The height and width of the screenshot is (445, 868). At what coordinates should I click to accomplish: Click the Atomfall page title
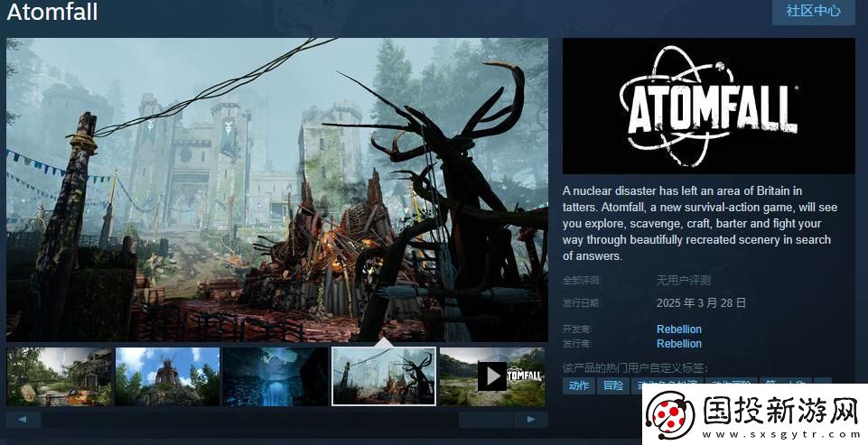[x=52, y=13]
